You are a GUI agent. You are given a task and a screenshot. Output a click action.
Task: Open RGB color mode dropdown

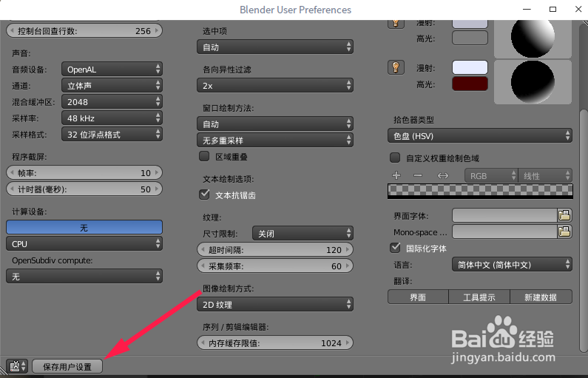pyautogui.click(x=491, y=175)
